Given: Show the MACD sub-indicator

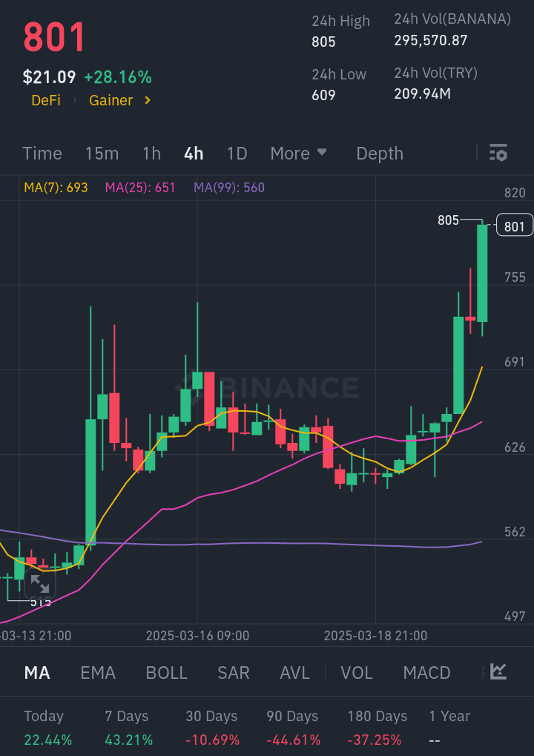Looking at the screenshot, I should (426, 673).
